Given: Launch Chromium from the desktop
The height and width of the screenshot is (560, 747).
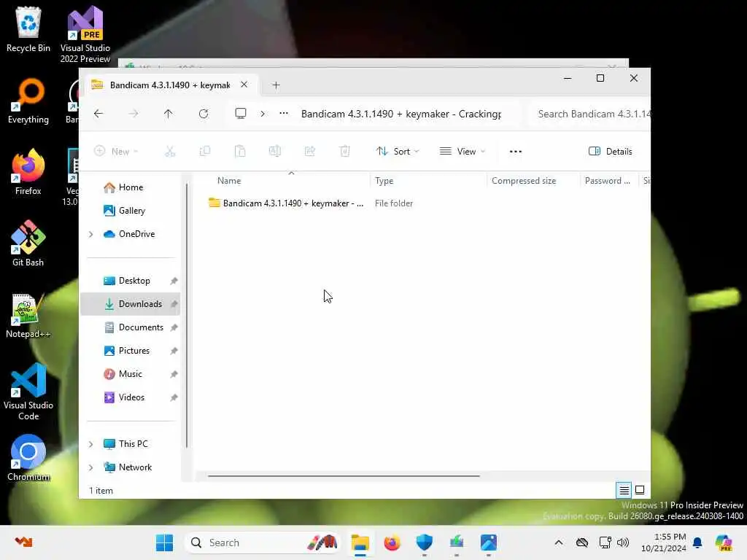Looking at the screenshot, I should click(28, 458).
